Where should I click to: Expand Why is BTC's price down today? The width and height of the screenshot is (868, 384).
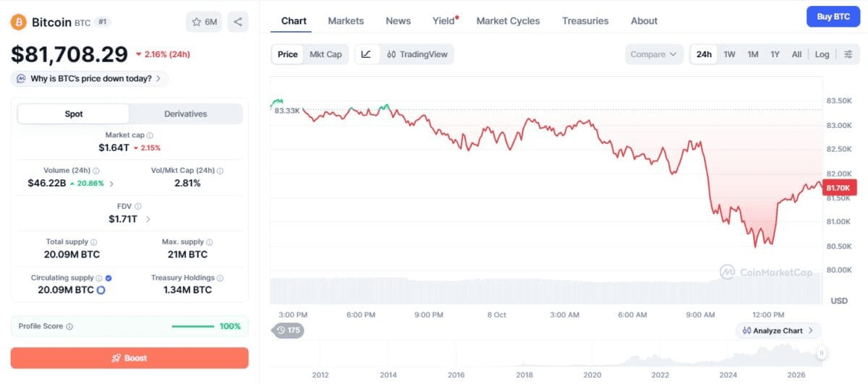90,78
